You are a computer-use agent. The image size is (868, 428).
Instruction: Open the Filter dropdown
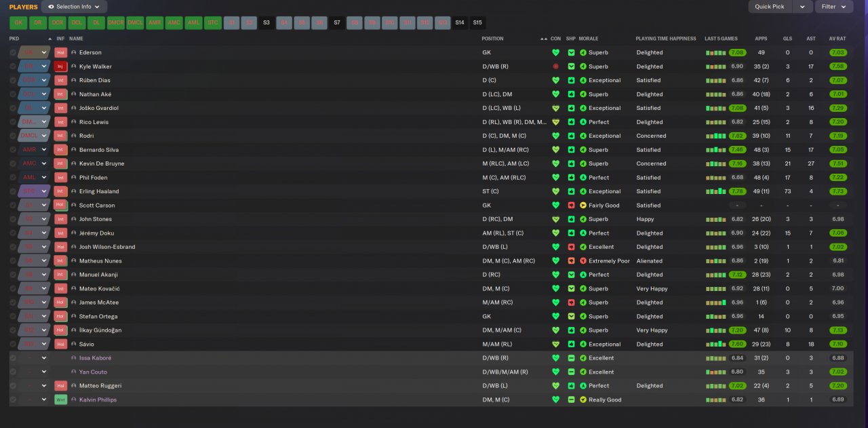[834, 7]
